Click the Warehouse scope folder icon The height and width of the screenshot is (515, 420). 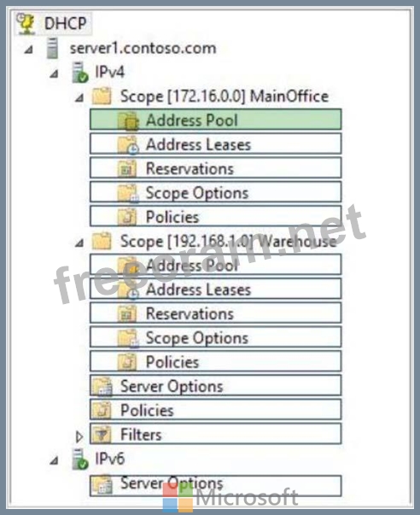[102, 242]
